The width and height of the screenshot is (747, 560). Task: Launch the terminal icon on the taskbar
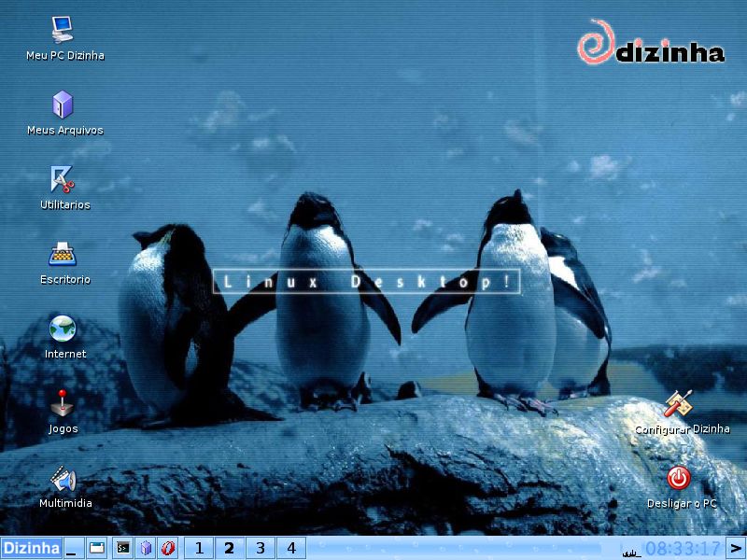coord(98,548)
